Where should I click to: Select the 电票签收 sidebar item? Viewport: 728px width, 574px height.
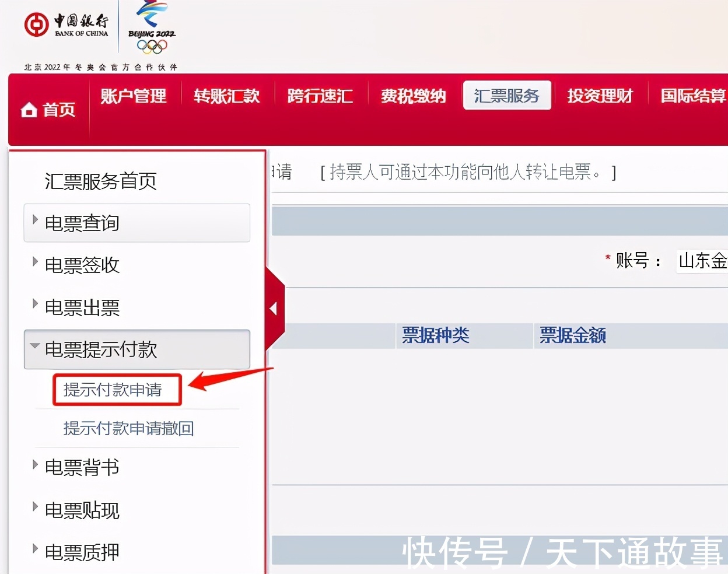[82, 265]
